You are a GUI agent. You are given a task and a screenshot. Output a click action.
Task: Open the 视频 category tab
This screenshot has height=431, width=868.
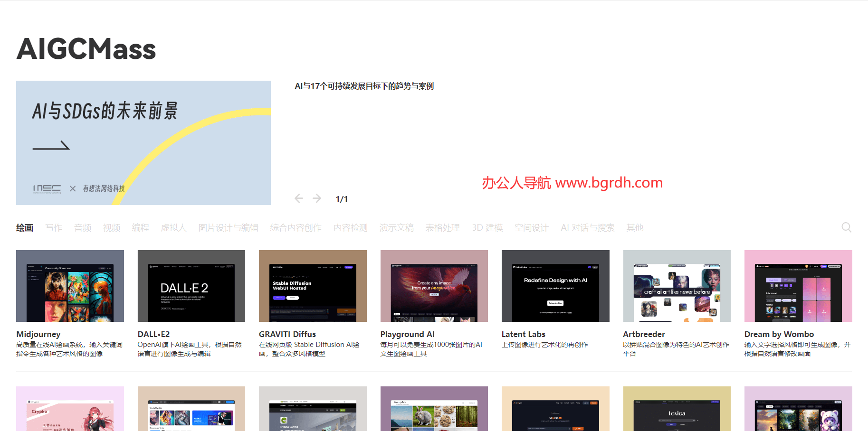(x=112, y=228)
